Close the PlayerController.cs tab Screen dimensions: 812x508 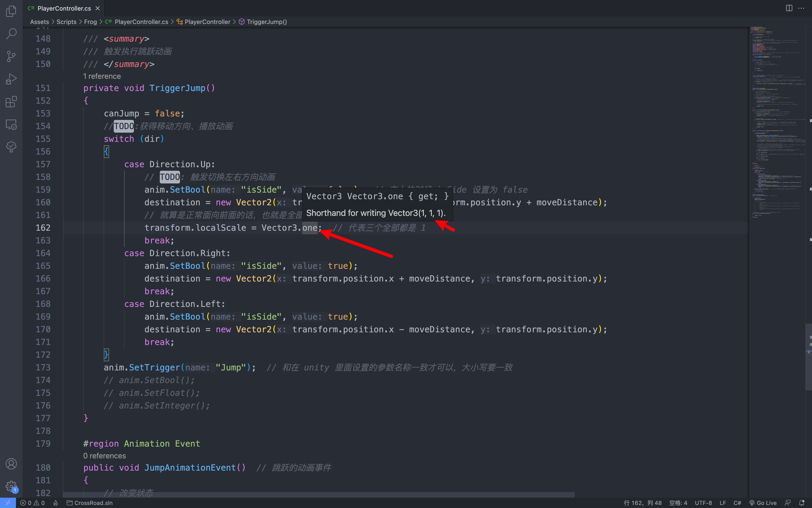pos(98,8)
